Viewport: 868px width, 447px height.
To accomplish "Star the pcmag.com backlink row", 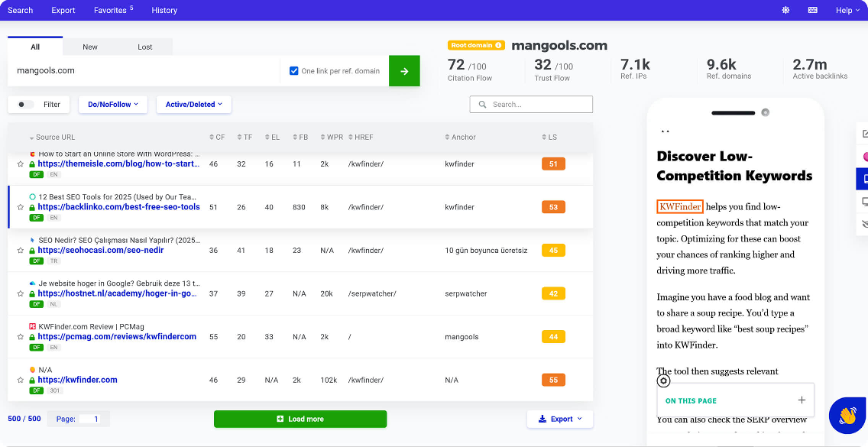I will tap(21, 337).
